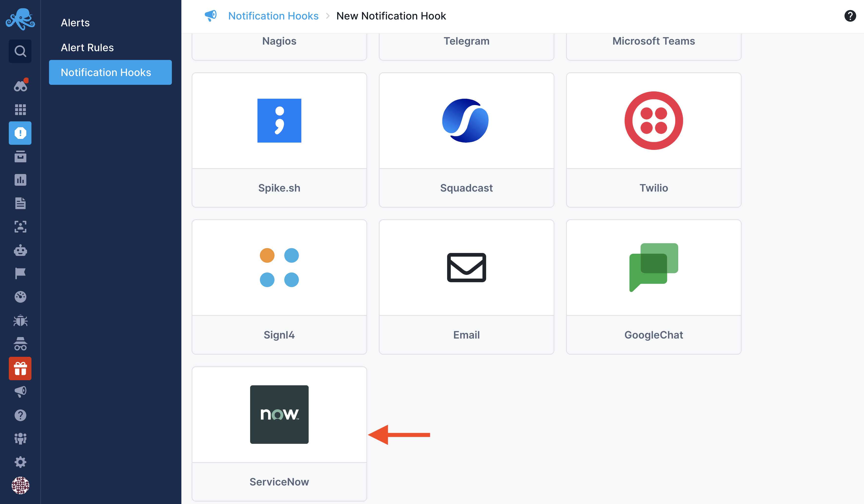Open the flag icon in sidebar
This screenshot has width=864, height=504.
pos(20,273)
